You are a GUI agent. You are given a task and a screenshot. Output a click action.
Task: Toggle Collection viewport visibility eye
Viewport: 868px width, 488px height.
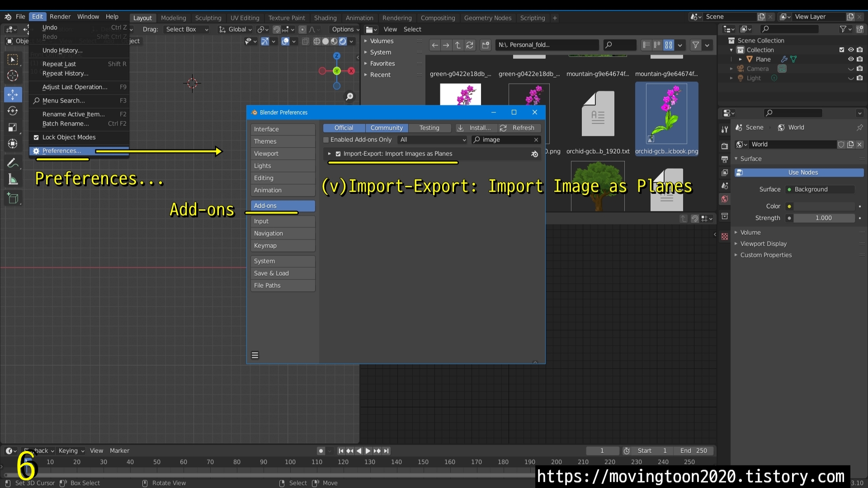pyautogui.click(x=851, y=50)
